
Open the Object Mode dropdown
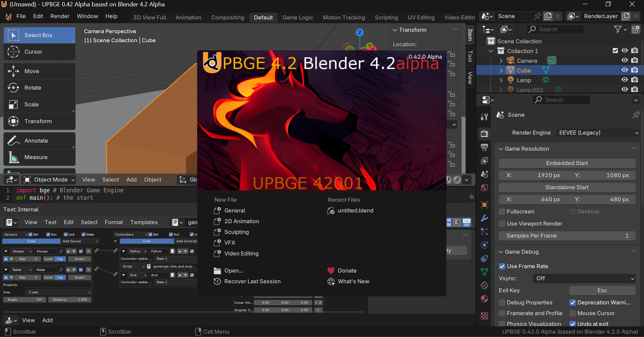(49, 180)
